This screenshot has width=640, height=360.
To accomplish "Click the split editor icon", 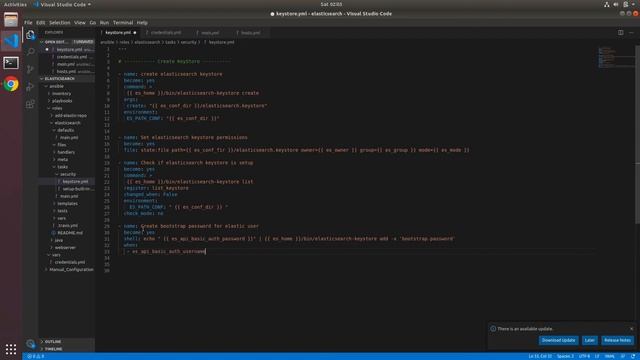I will click(620, 33).
